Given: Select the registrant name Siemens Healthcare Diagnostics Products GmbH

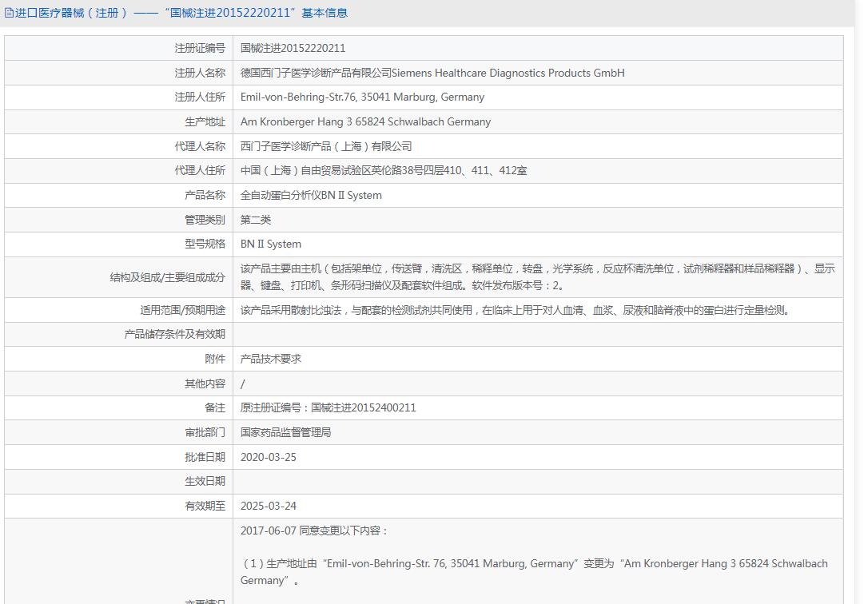Looking at the screenshot, I should pos(432,73).
